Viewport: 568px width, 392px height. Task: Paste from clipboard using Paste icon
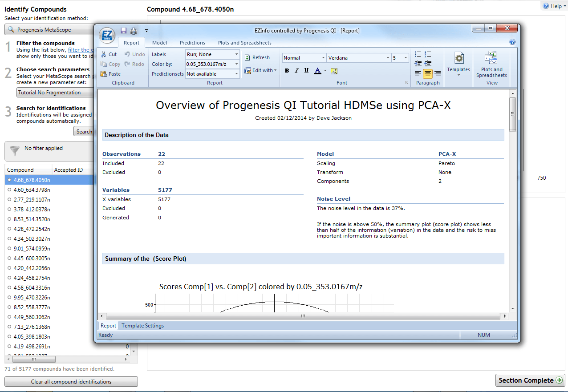coord(104,74)
